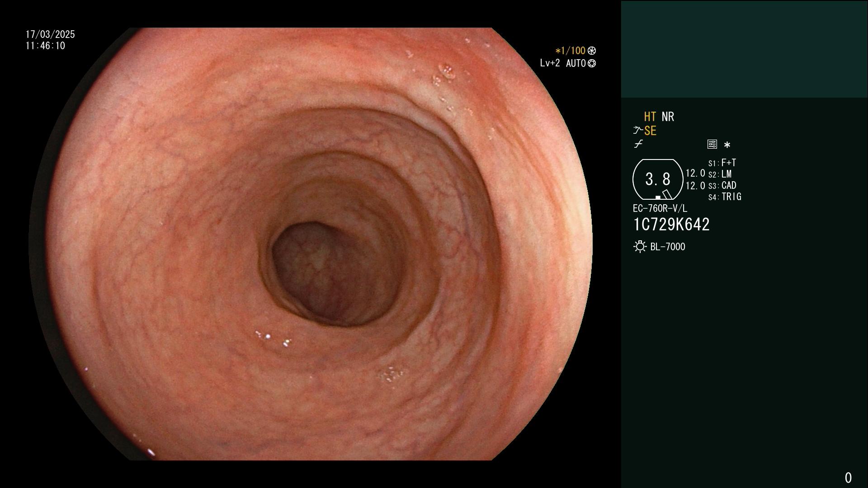Click the S3: CAD switch assignment
Viewport: 868px width, 488px height.
point(722,185)
